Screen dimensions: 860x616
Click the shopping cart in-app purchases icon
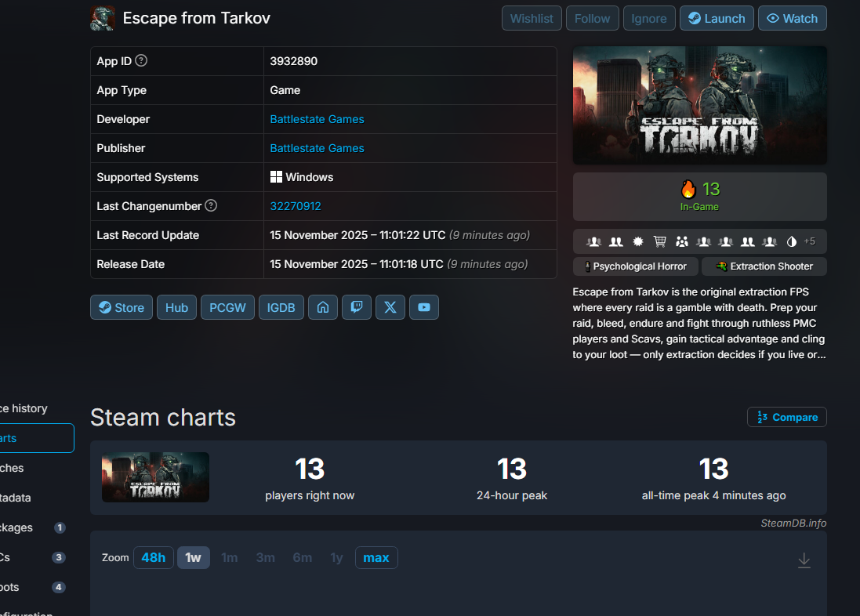click(660, 241)
